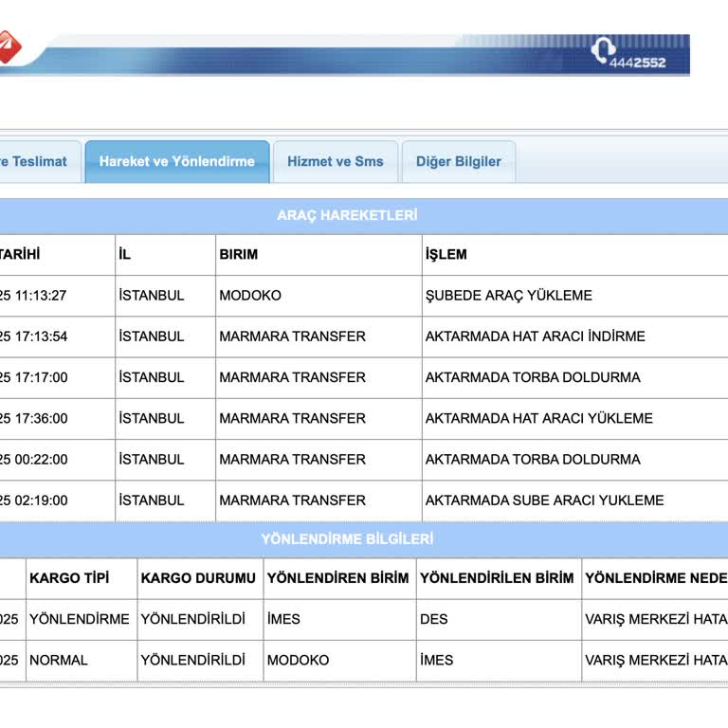
Task: Click the KARGO DURUMU column header
Action: [198, 578]
